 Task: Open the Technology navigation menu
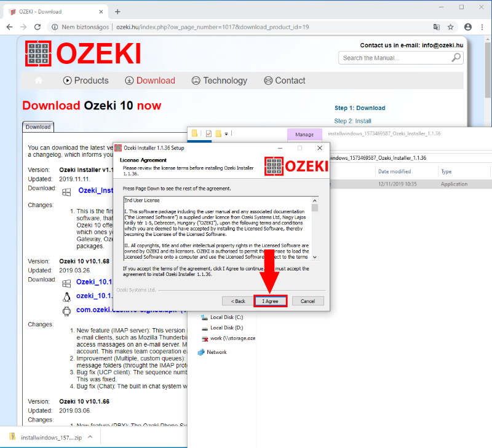pyautogui.click(x=220, y=81)
